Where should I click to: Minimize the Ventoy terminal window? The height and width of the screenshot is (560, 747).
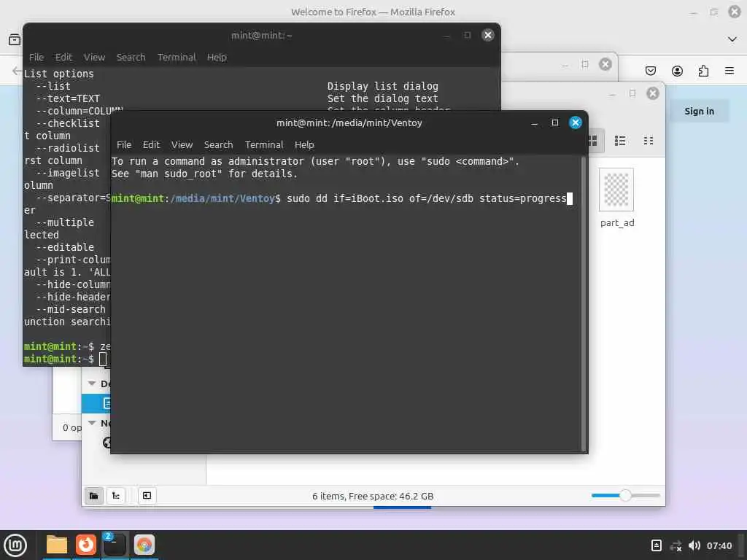pyautogui.click(x=535, y=122)
